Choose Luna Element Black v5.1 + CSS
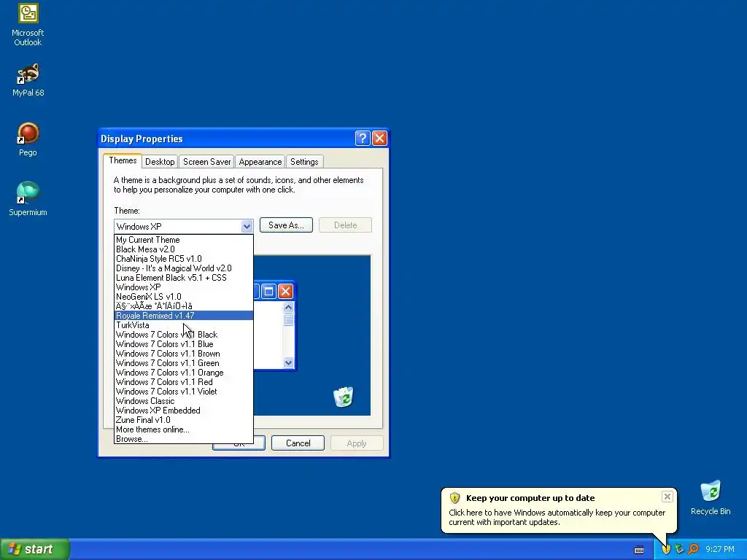747x560 pixels. (x=183, y=278)
